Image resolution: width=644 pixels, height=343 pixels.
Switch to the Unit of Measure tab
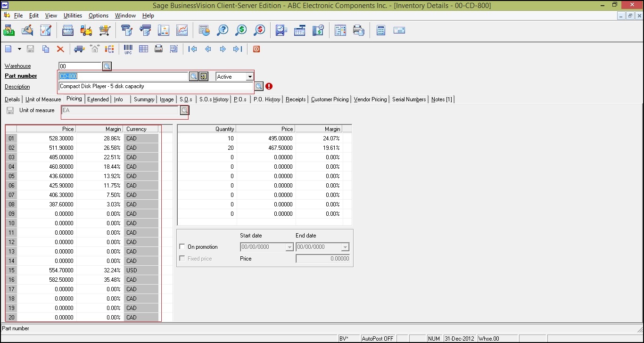(x=43, y=99)
